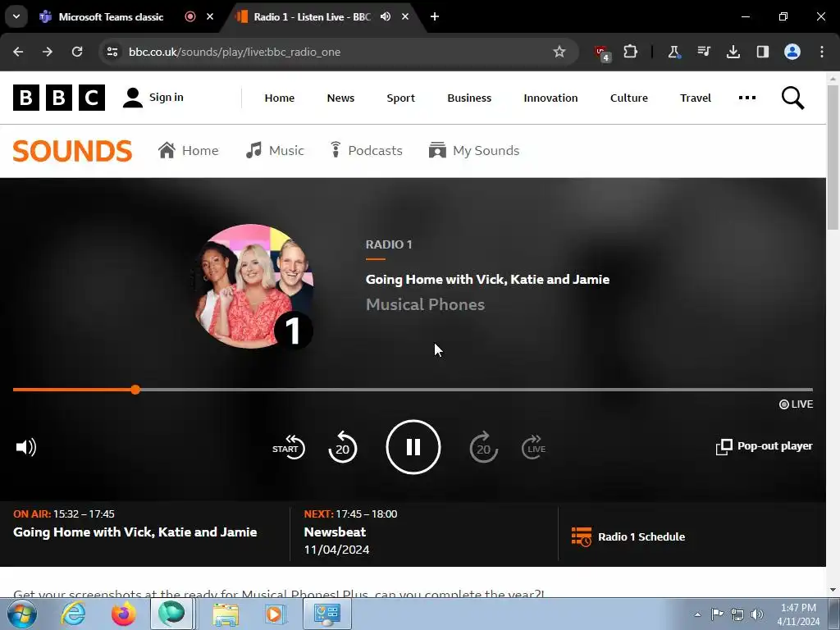Open BBC News navigation link
Viewport: 840px width, 630px height.
[340, 98]
